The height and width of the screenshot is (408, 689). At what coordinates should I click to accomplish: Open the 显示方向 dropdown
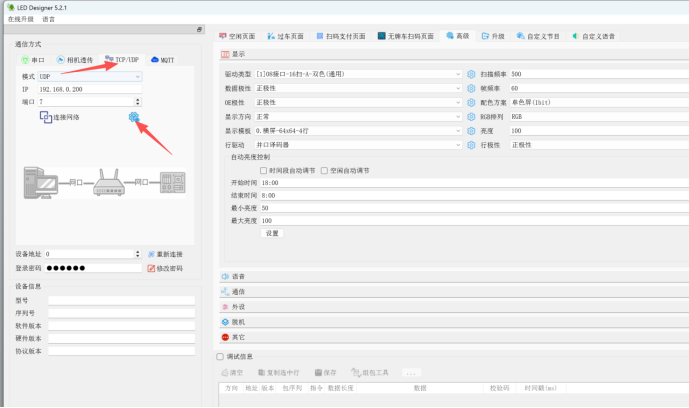click(x=358, y=117)
